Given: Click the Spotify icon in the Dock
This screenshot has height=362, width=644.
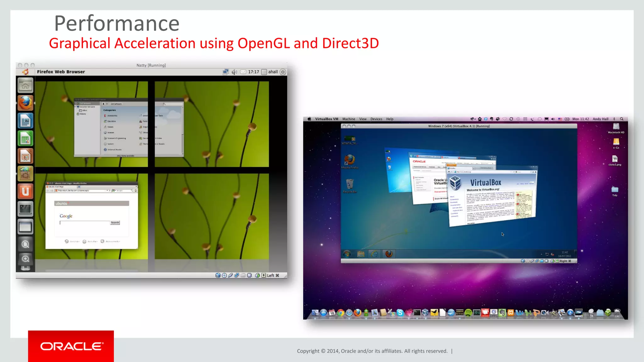Looking at the screenshot, I should pos(468,313).
